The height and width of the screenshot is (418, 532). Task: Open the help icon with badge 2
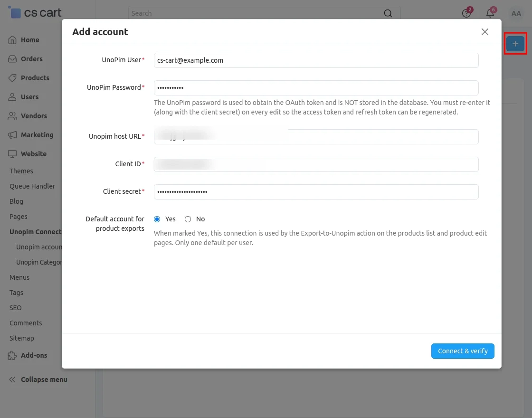pos(466,13)
